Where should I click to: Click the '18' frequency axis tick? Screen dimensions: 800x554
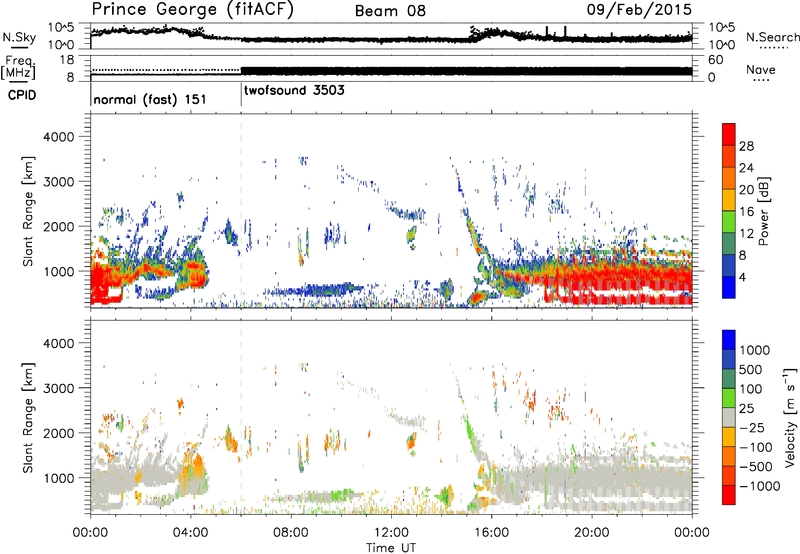pyautogui.click(x=67, y=60)
